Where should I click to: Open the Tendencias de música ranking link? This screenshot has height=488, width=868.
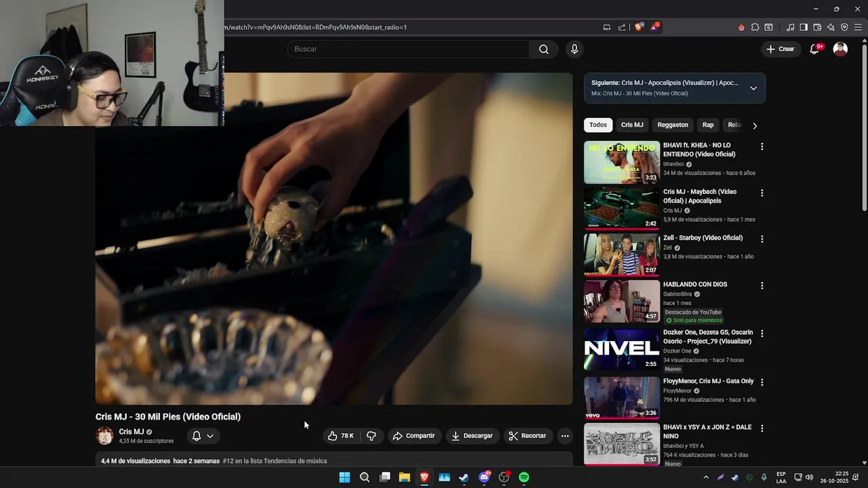[x=275, y=461]
